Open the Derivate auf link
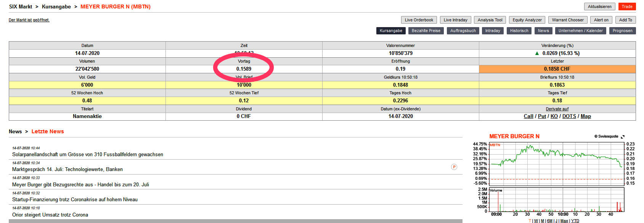This screenshot has width=644, height=223. [x=557, y=109]
